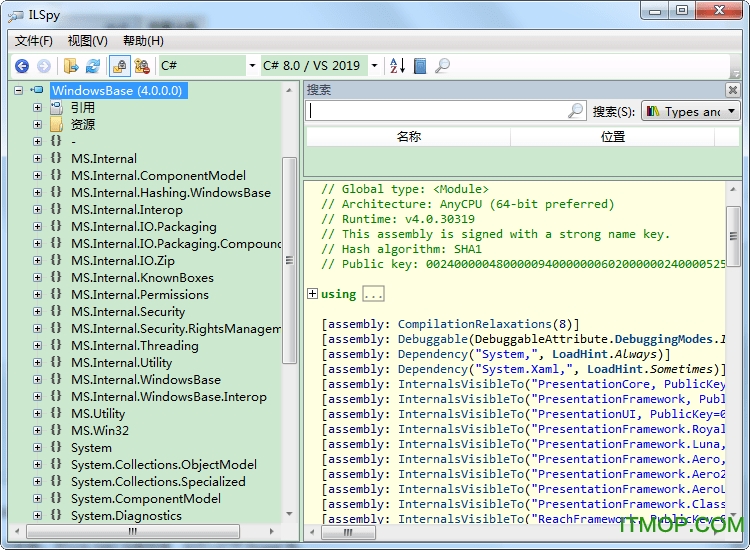Viewport: 750px width, 550px height.
Task: Click the code panel vertical scrollbar thumb
Action: coord(733,236)
